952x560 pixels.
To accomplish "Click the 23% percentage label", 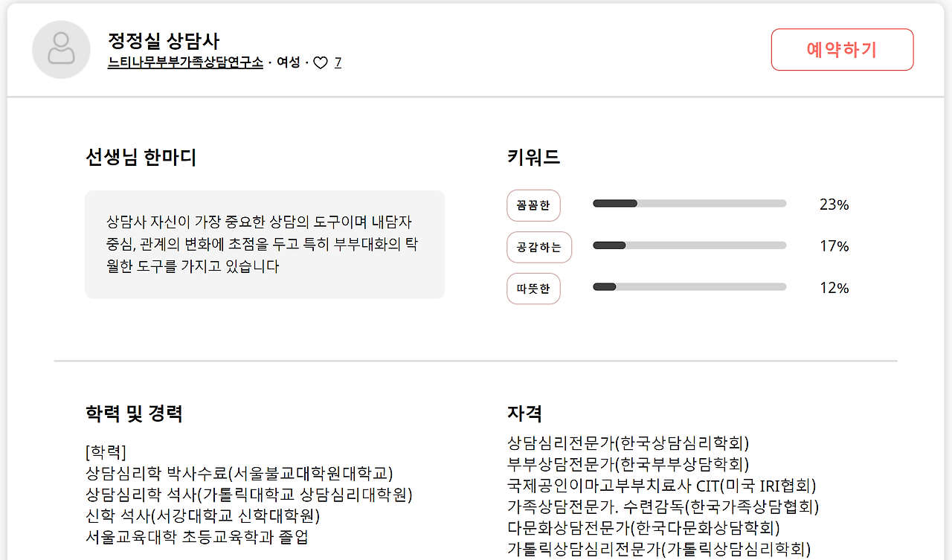I will 834,205.
